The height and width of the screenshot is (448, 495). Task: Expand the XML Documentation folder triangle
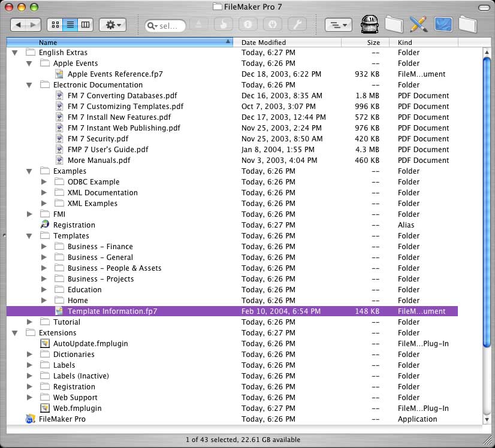click(44, 192)
